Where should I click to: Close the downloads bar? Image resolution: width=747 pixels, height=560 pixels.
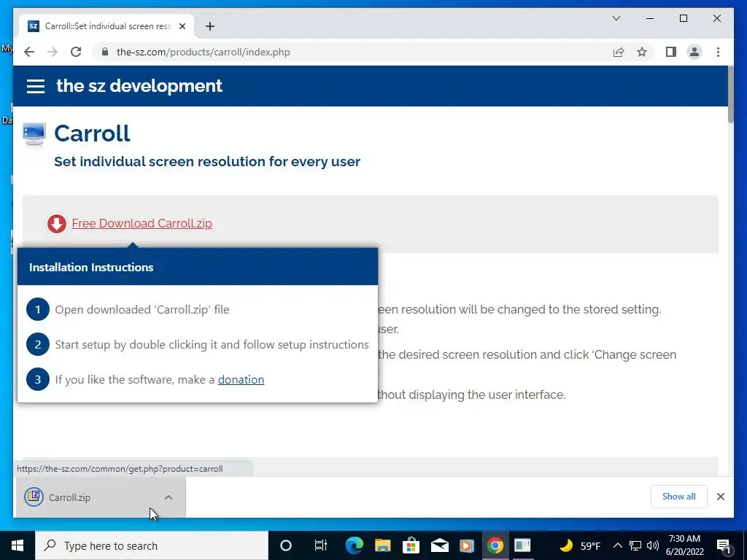(721, 497)
